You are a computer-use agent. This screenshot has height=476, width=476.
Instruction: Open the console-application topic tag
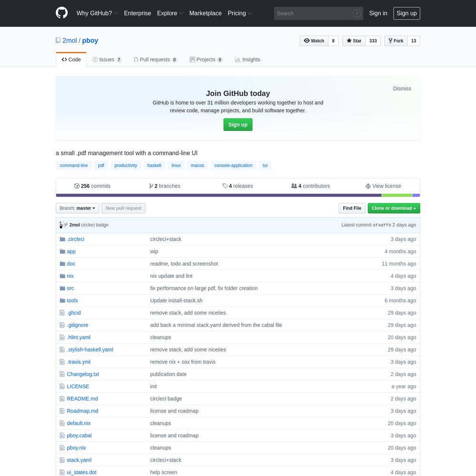click(x=233, y=166)
